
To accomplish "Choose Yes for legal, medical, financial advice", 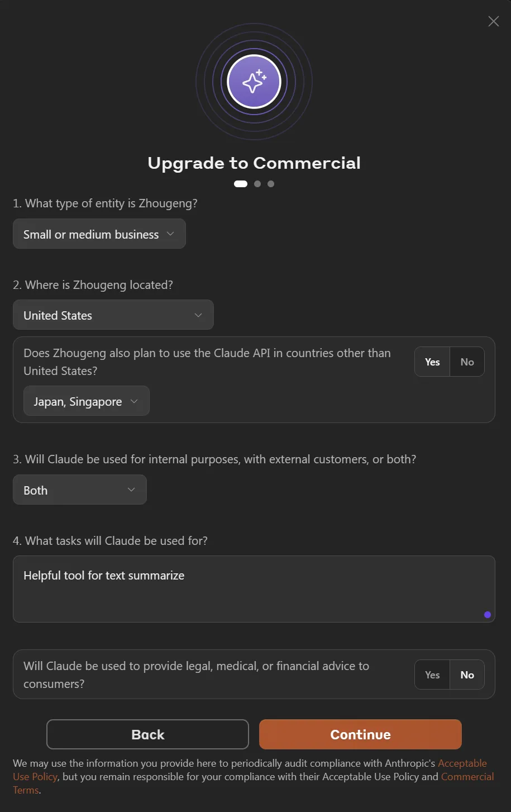I will [x=432, y=675].
